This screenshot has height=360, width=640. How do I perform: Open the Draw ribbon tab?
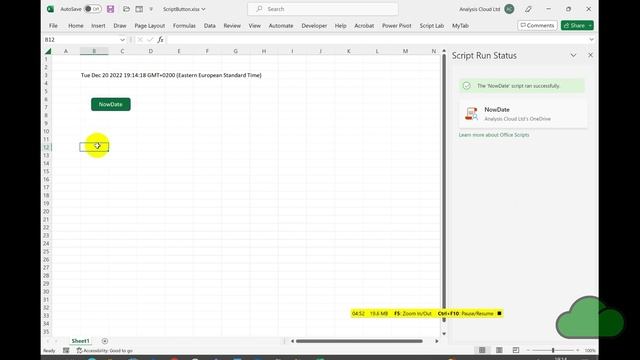coord(120,26)
